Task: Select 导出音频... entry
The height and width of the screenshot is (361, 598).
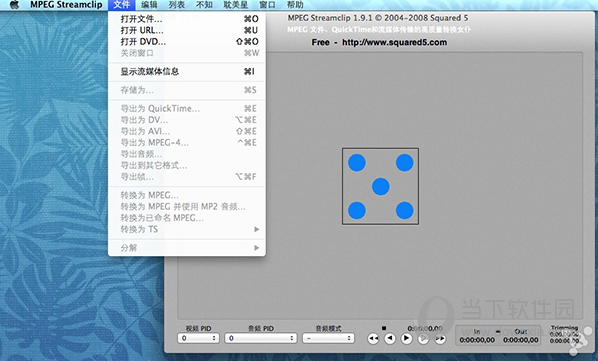Action: [x=187, y=154]
